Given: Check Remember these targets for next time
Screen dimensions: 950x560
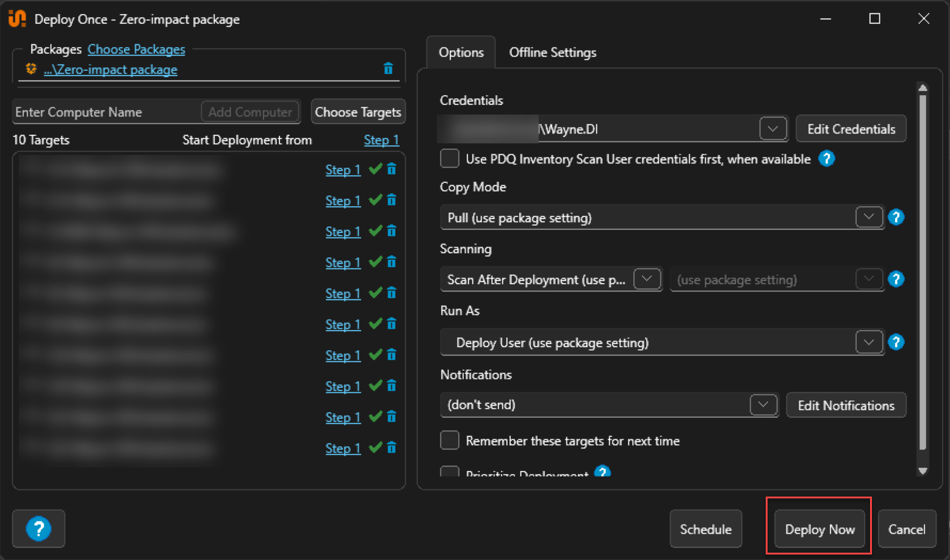Looking at the screenshot, I should tap(450, 440).
